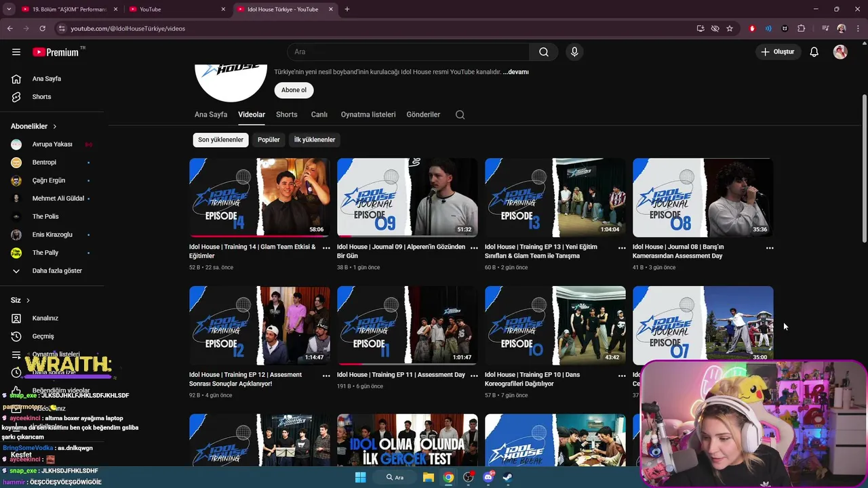Viewport: 868px width, 488px height.
Task: Open File Explorer from taskbar
Action: coord(429,477)
